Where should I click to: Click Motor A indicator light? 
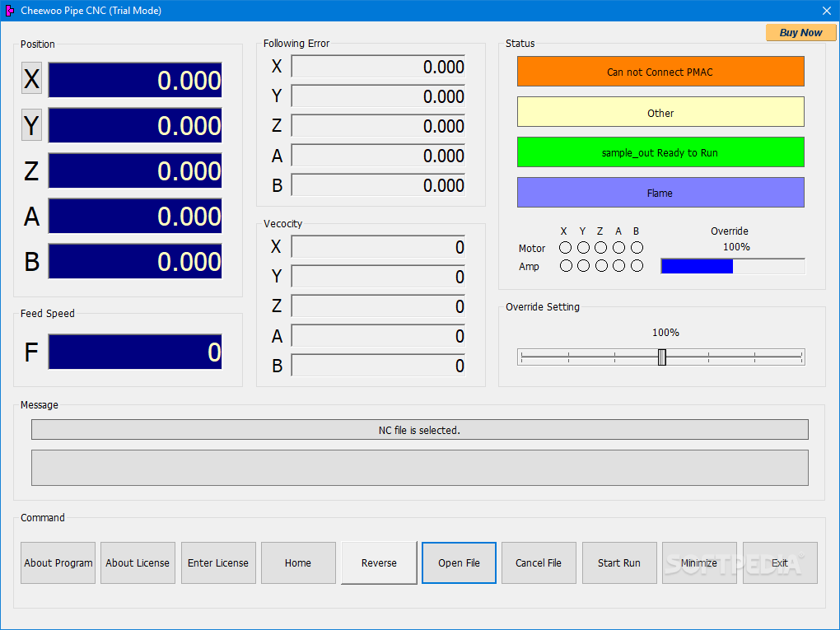pyautogui.click(x=618, y=248)
